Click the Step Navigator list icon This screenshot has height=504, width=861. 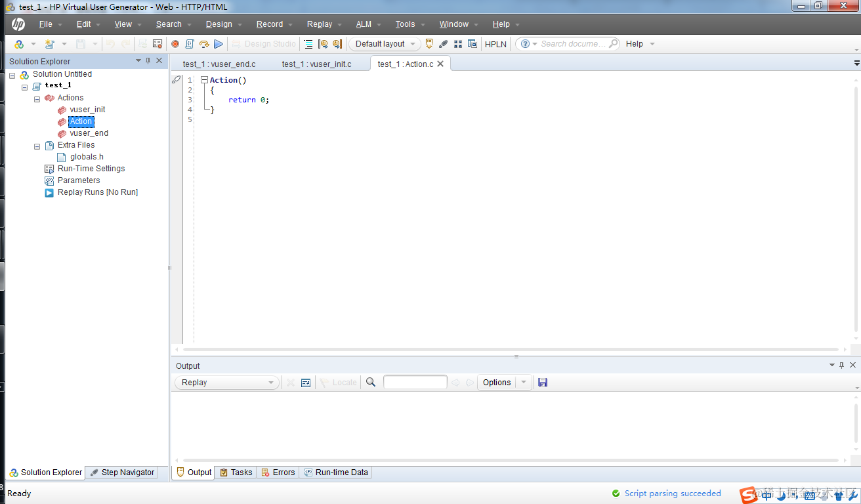click(308, 44)
